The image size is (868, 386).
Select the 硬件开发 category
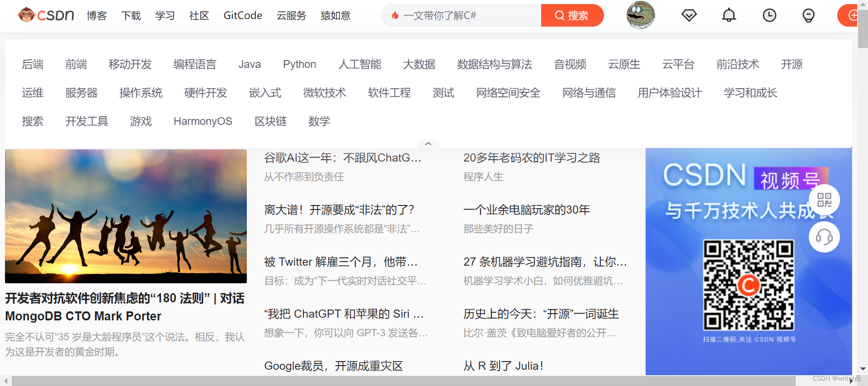click(206, 93)
